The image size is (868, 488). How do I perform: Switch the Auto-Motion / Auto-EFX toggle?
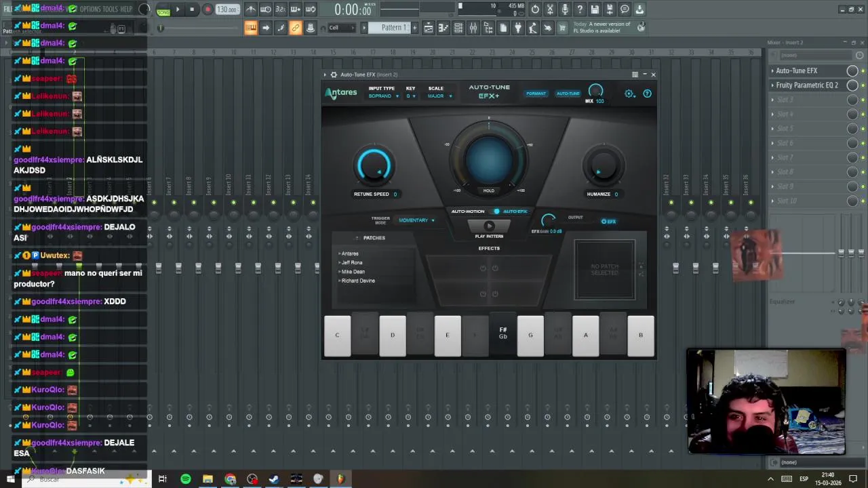point(496,211)
